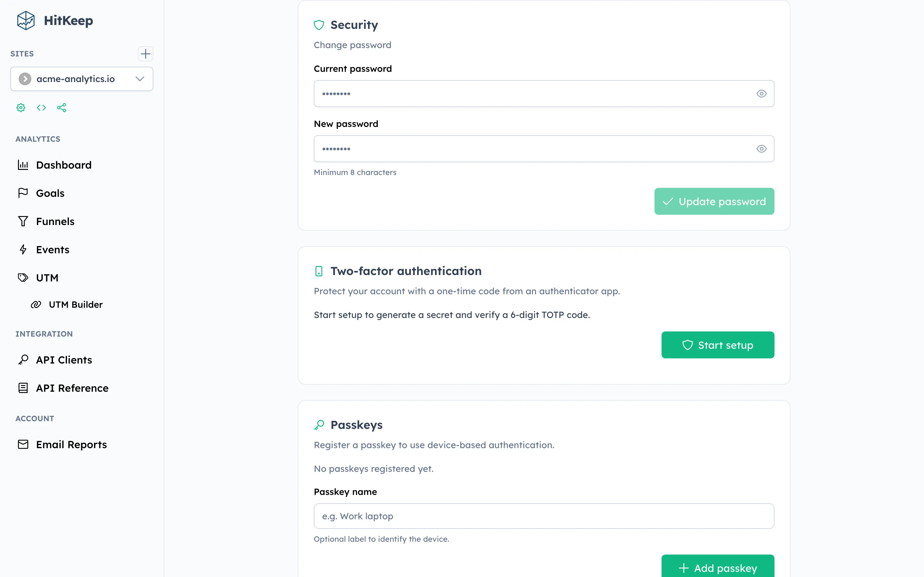
Task: Open the tracking code snippet icon
Action: (41, 108)
